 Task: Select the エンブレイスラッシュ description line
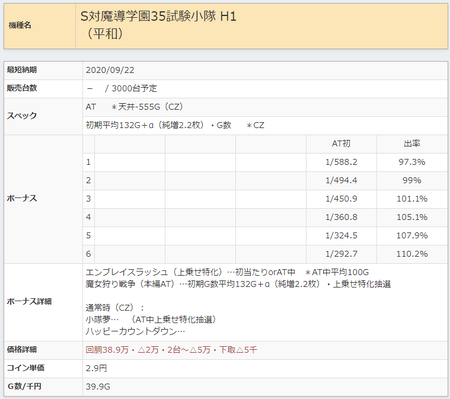coord(227,272)
